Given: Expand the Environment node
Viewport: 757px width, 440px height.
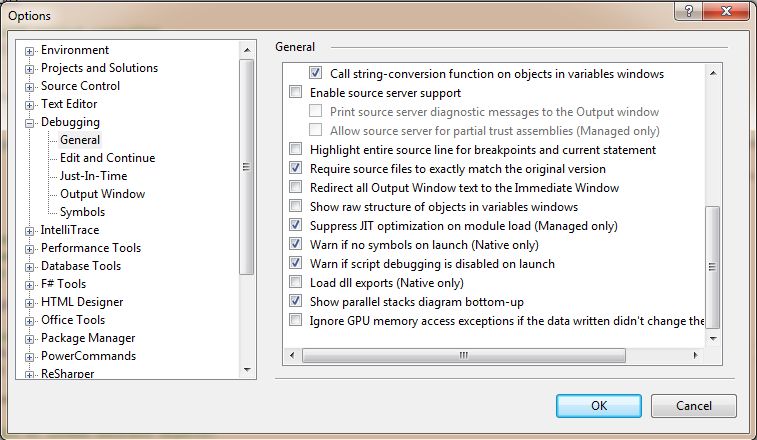Looking at the screenshot, I should click(29, 51).
